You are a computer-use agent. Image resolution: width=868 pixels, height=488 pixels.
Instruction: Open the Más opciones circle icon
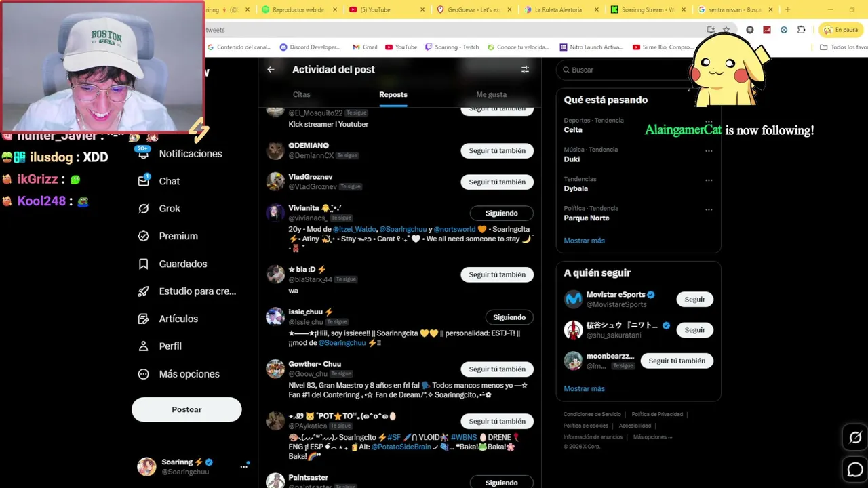click(143, 374)
